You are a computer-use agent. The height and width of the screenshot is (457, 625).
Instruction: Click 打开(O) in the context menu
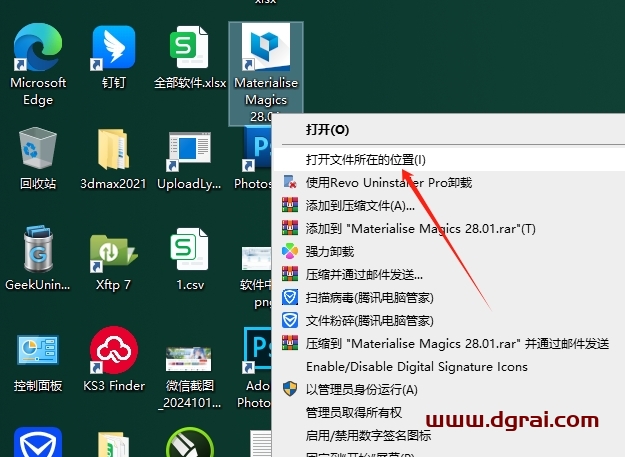point(448,129)
